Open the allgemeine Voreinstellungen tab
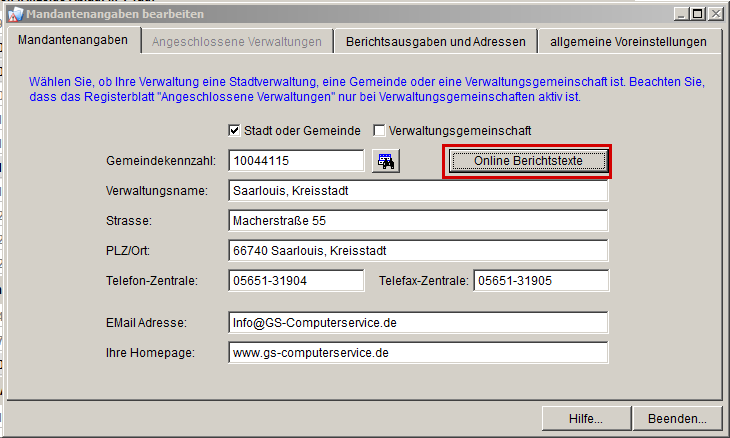Image resolution: width=730 pixels, height=438 pixels. click(627, 41)
